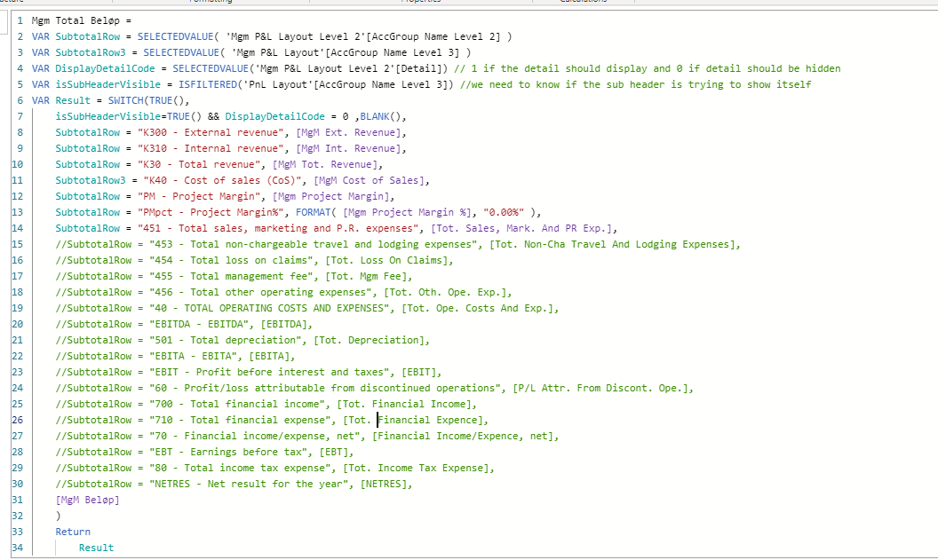Click the commented [Tot. Loss On Claims] measure
The image size is (938, 560).
pos(386,260)
